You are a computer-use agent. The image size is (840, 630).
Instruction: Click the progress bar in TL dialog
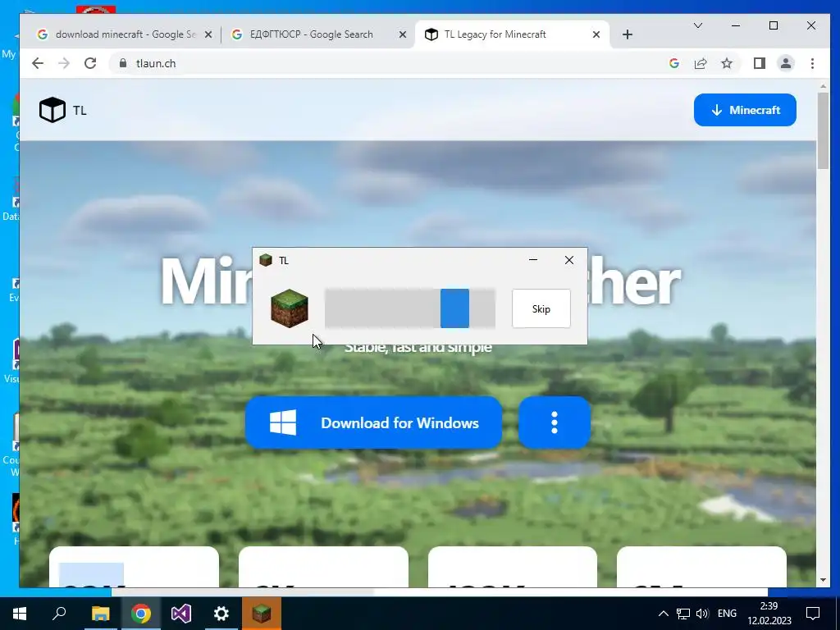click(410, 308)
